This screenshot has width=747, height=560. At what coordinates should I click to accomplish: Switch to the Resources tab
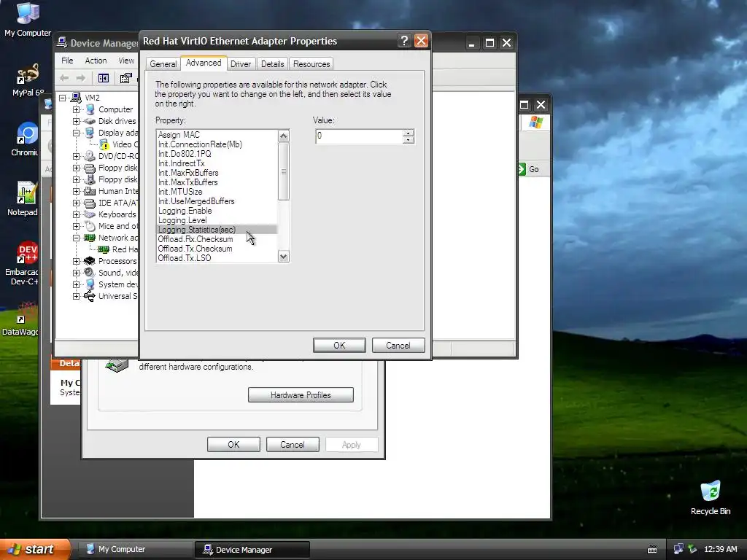[311, 64]
